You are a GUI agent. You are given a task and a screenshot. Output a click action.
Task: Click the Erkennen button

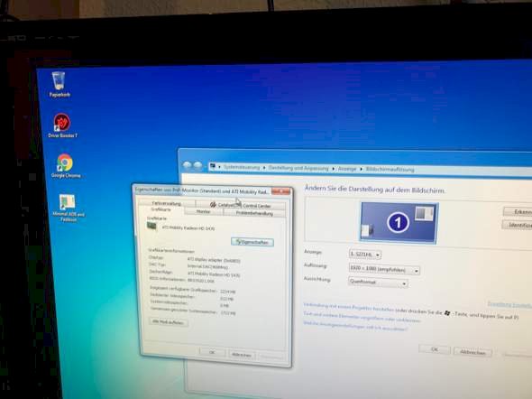pos(518,212)
